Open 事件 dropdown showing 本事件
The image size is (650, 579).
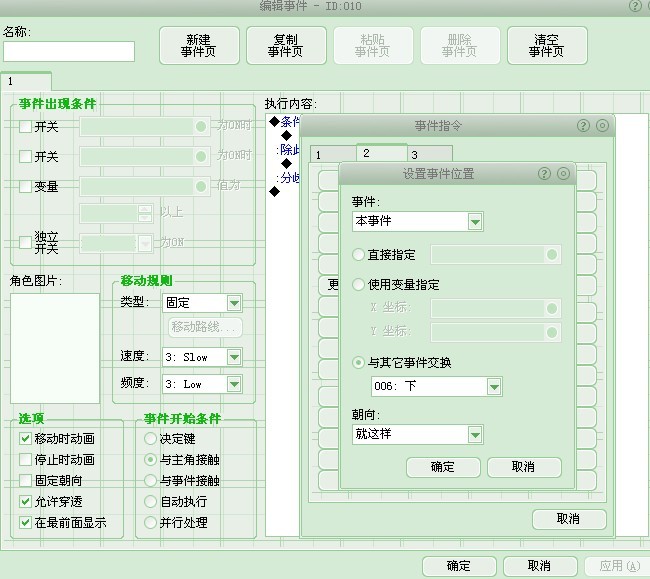click(417, 221)
